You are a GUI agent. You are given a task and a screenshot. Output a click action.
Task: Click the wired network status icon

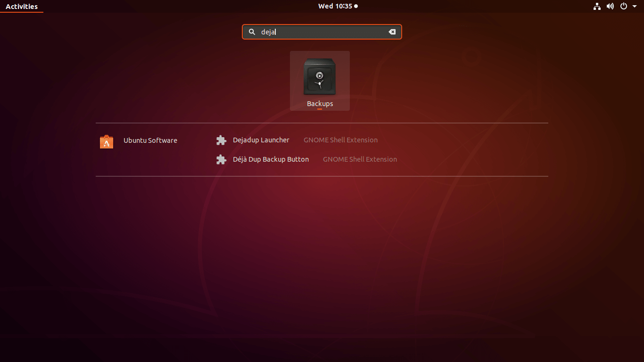[x=597, y=6]
